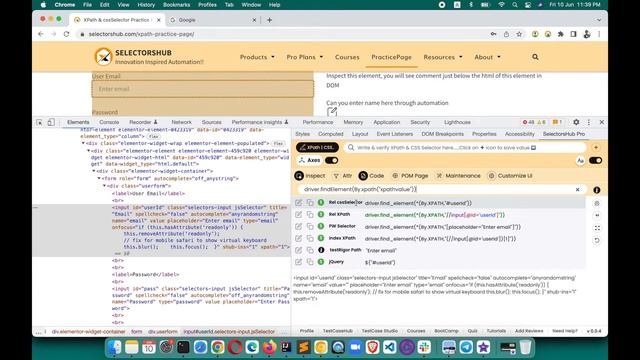Select div.userform in the breadcrumb bar
This screenshot has height=360, width=640.
click(162, 331)
